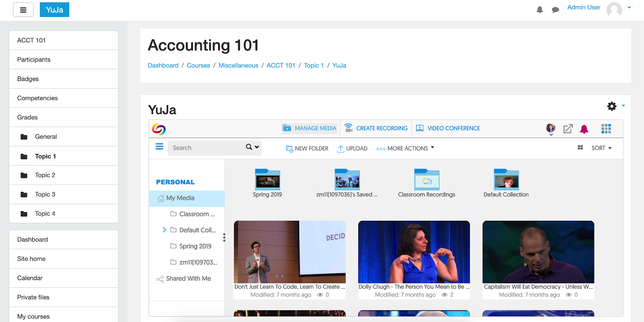The width and height of the screenshot is (644, 322).
Task: Open the Don't Just Learn To Code video
Action: point(290,252)
